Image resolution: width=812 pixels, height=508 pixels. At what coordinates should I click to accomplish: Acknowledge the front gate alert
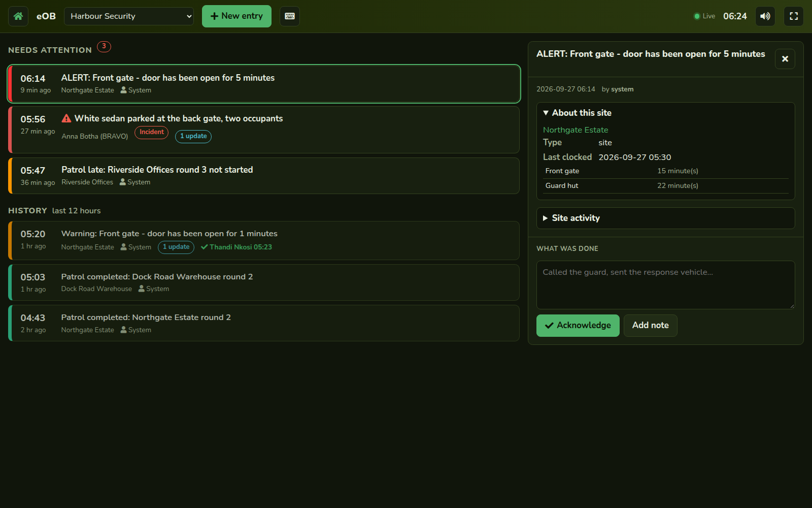(578, 326)
